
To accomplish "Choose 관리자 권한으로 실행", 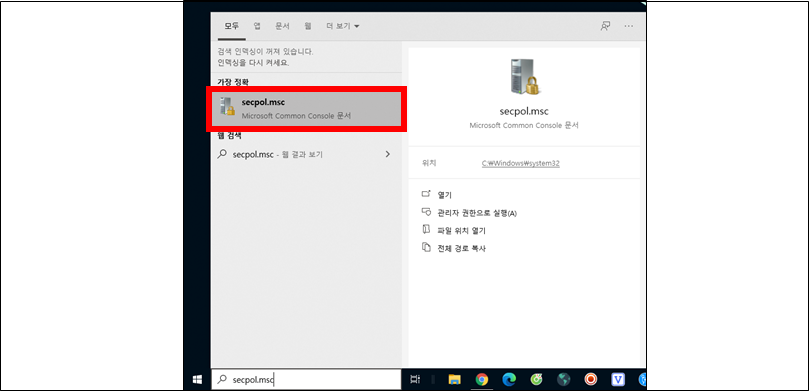I will point(477,213).
